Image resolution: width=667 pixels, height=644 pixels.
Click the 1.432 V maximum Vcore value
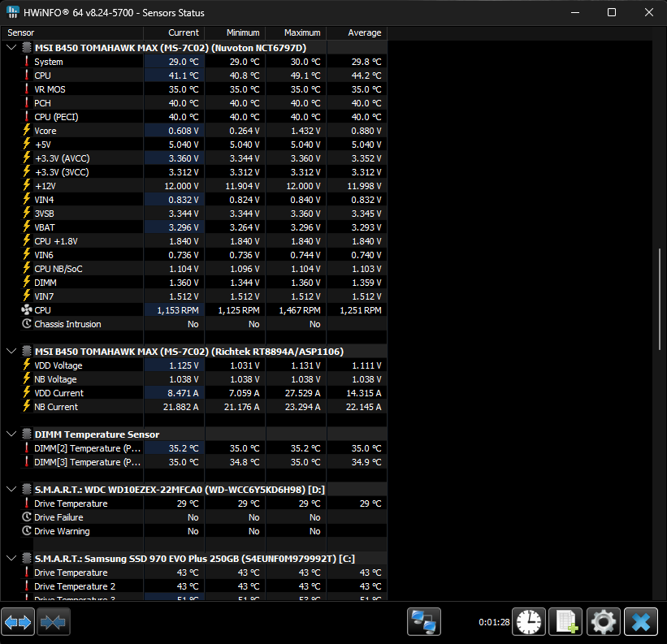pos(305,131)
